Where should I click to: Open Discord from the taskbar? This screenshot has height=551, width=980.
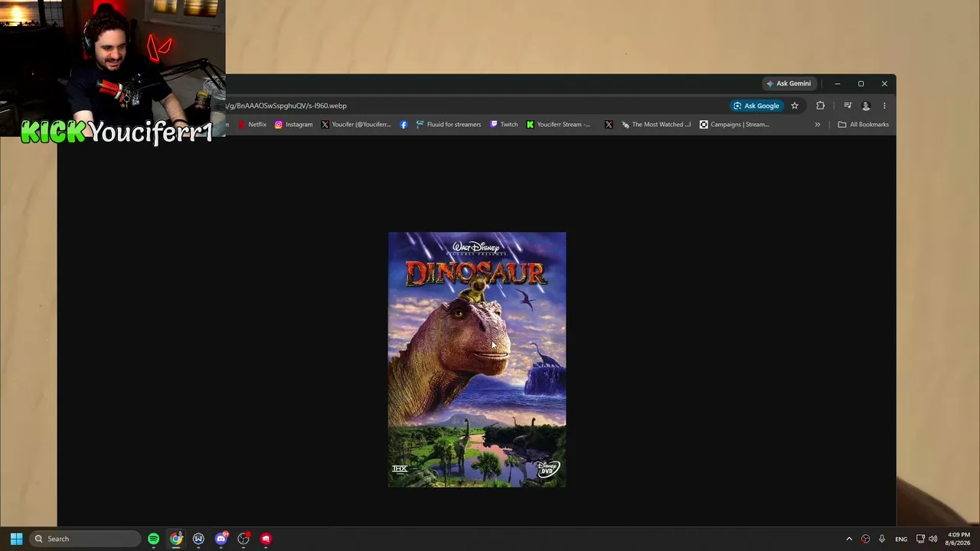pyautogui.click(x=221, y=539)
